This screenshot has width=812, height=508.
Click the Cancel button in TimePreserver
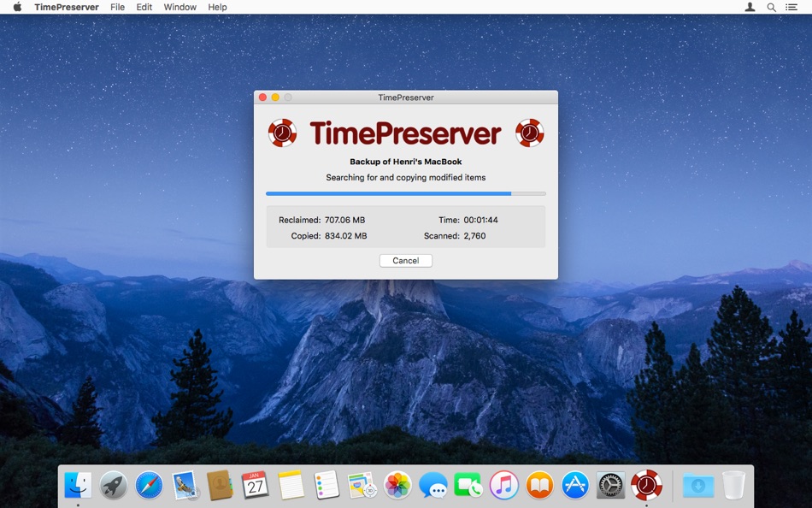405,261
